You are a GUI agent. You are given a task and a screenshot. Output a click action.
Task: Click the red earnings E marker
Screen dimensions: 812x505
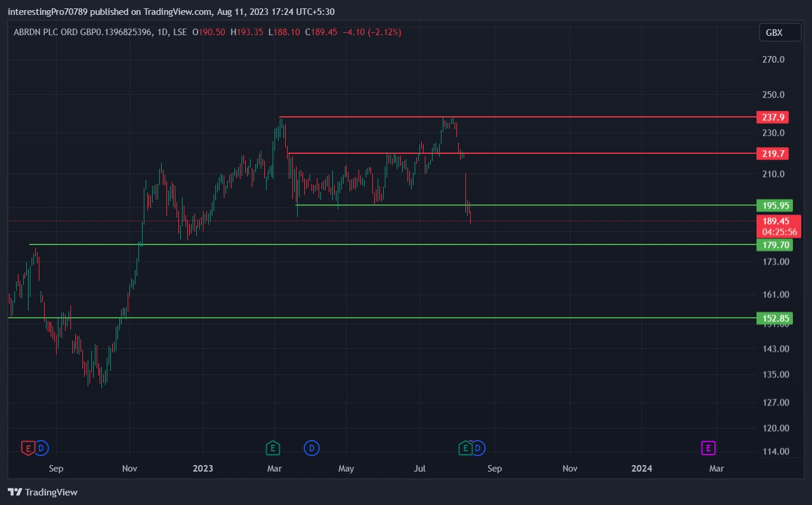[x=27, y=448]
